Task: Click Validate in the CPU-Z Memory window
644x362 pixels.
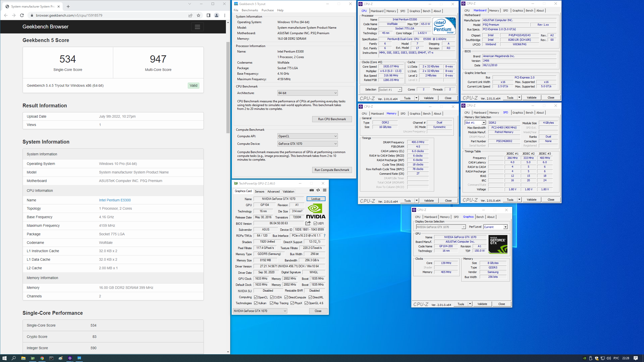Action: [x=429, y=201]
